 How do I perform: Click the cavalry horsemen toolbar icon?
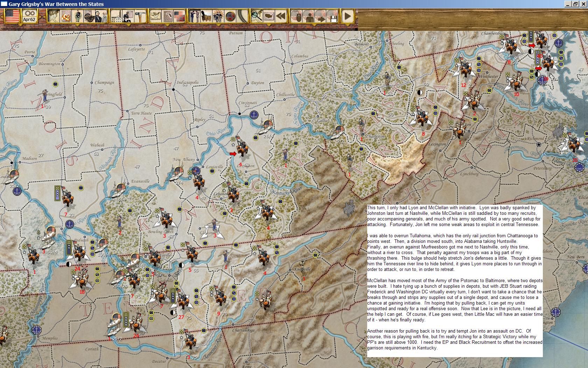coord(218,16)
